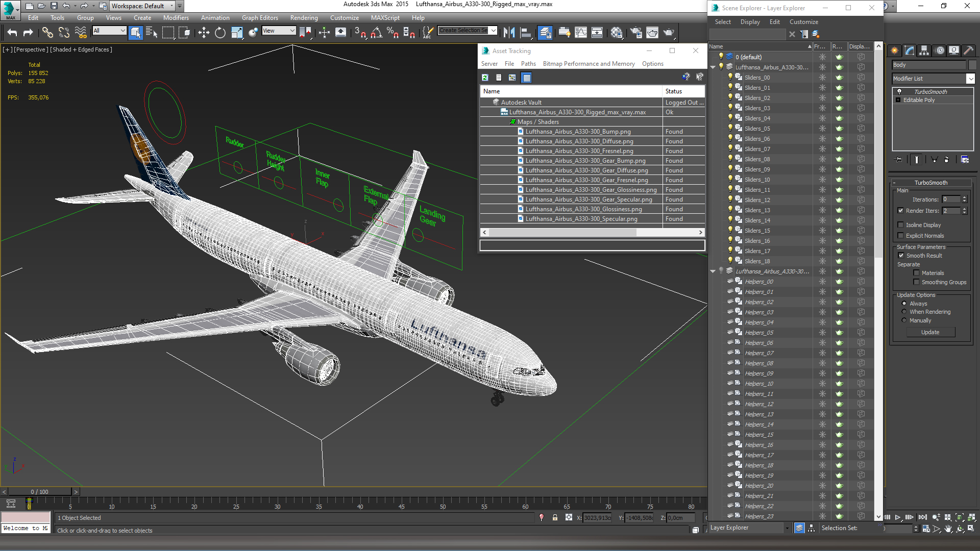
Task: Open the Graph Editors menu
Action: pyautogui.click(x=260, y=18)
